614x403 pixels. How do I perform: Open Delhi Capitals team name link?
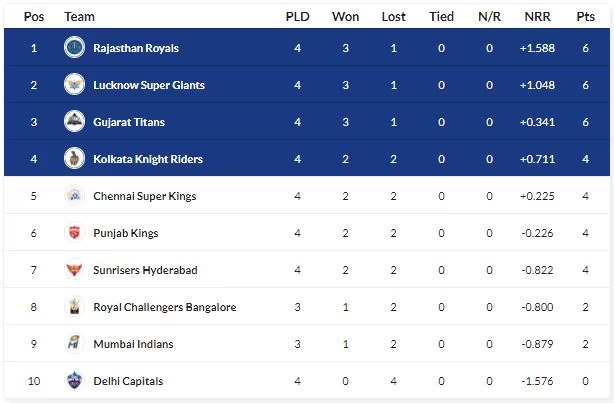click(x=128, y=381)
